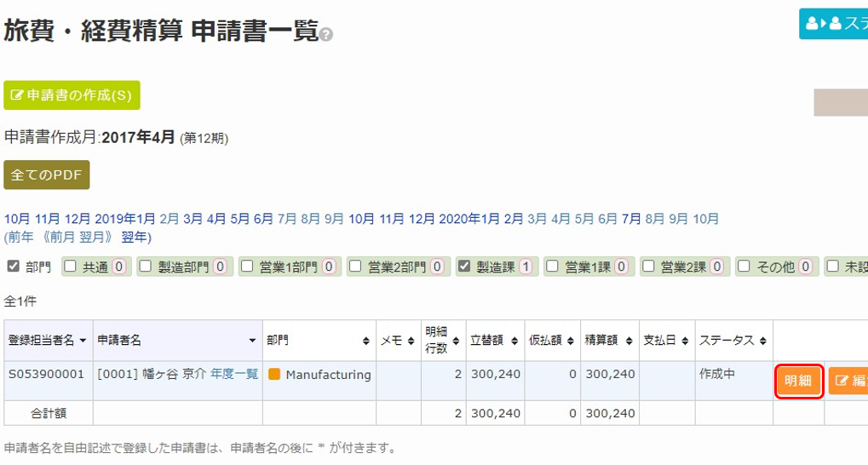Check the 営業1課 filter checkbox
This screenshot has height=465, width=868.
(552, 267)
